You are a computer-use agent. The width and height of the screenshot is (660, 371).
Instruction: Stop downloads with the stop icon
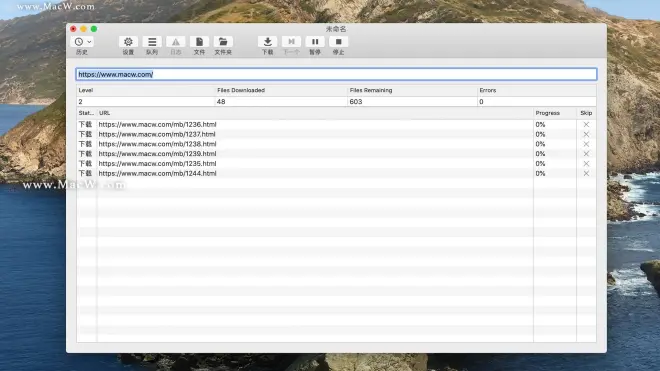[x=338, y=42]
